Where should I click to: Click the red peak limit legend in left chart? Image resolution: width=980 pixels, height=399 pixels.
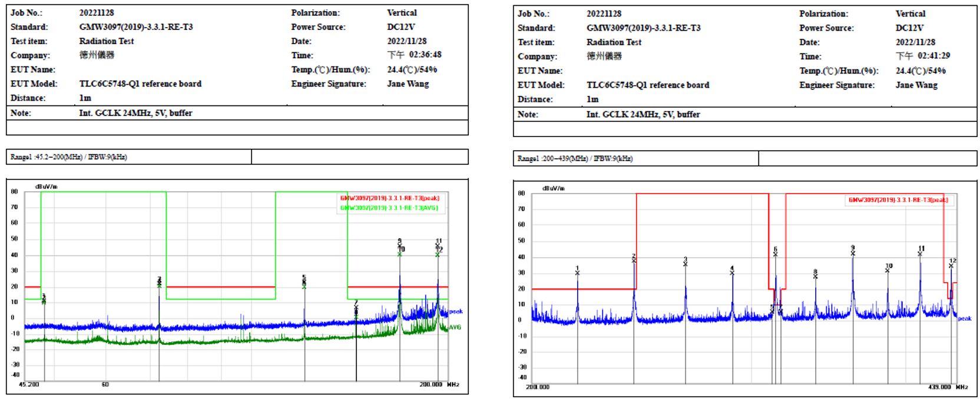coord(389,198)
